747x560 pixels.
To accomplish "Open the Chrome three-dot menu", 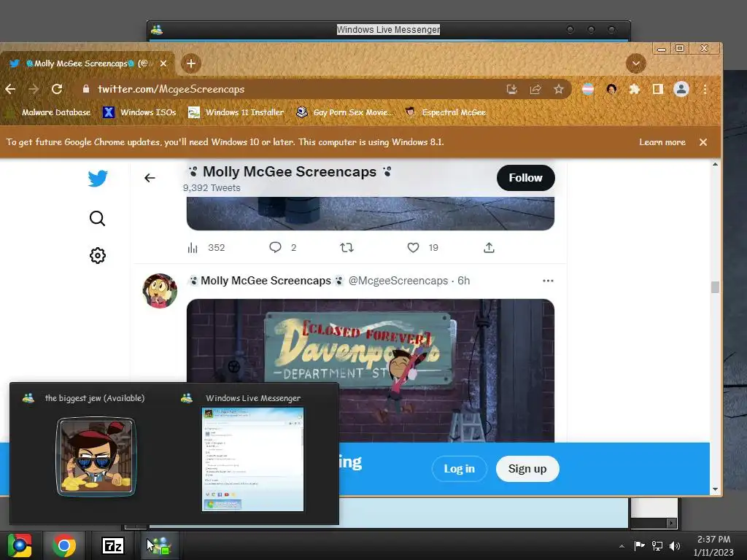I will point(705,89).
